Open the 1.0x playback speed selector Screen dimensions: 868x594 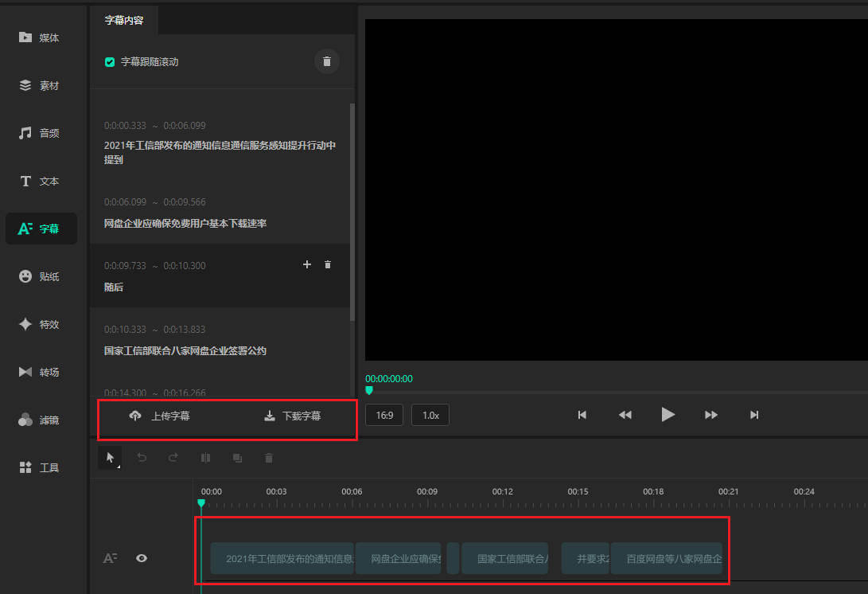(430, 415)
